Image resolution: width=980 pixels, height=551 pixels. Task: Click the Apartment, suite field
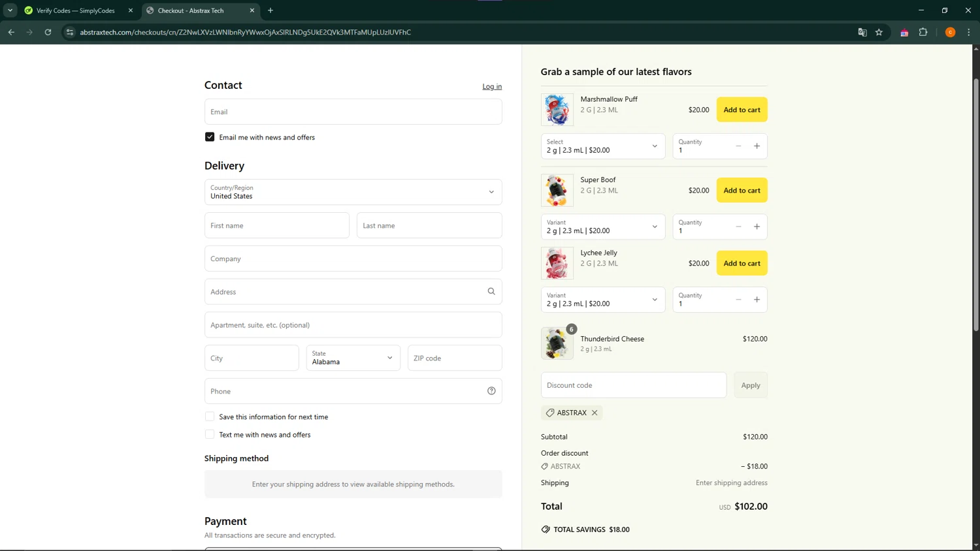(353, 325)
